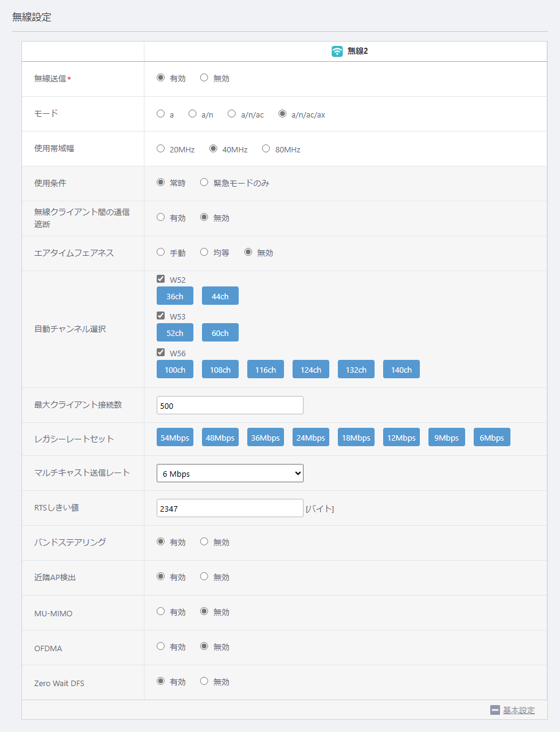Toggle the 100ch channel button
The height and width of the screenshot is (732, 560).
(x=175, y=369)
